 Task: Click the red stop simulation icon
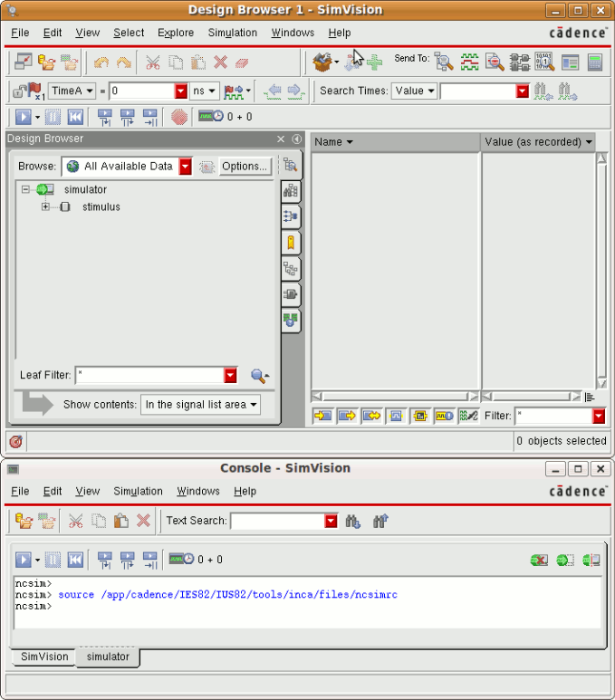(x=179, y=117)
